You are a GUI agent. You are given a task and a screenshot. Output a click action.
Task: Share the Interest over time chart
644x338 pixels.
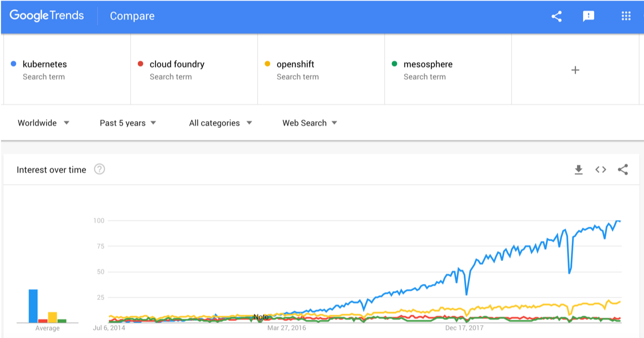point(623,170)
